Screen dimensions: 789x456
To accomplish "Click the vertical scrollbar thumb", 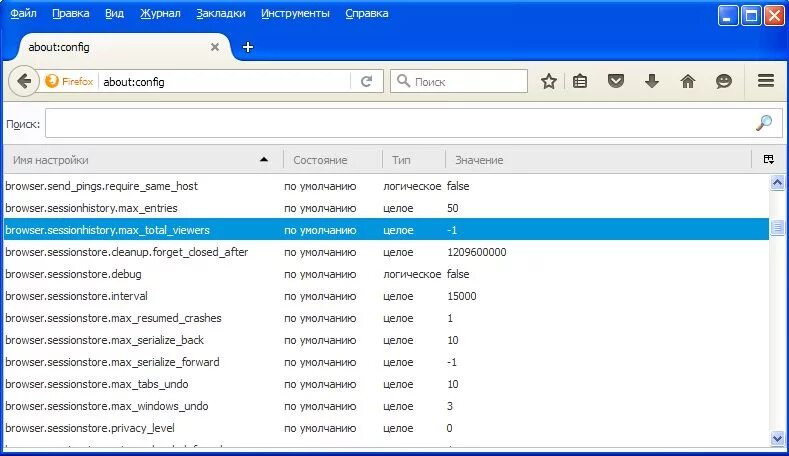I will [x=777, y=228].
